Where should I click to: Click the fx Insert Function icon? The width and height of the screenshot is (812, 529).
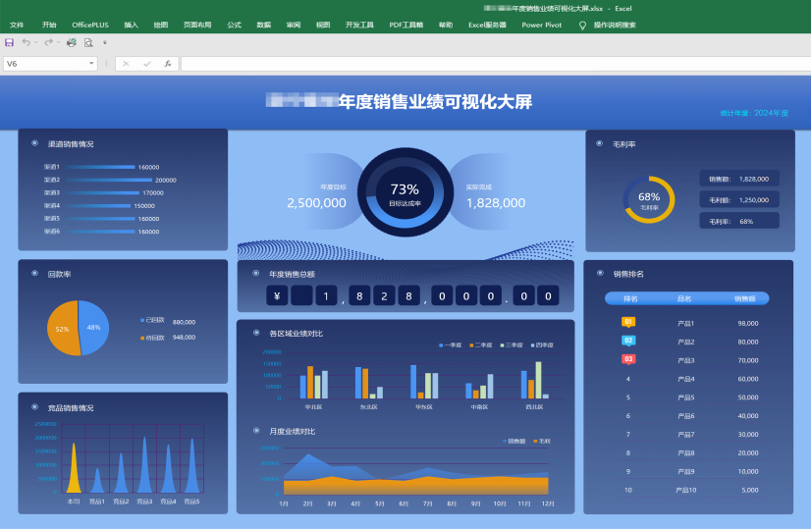(x=168, y=64)
